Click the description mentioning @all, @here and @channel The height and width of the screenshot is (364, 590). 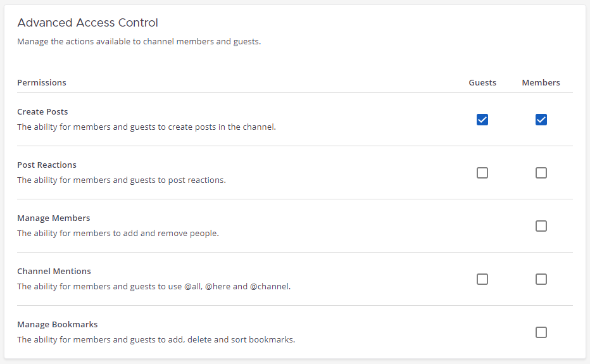click(x=154, y=286)
